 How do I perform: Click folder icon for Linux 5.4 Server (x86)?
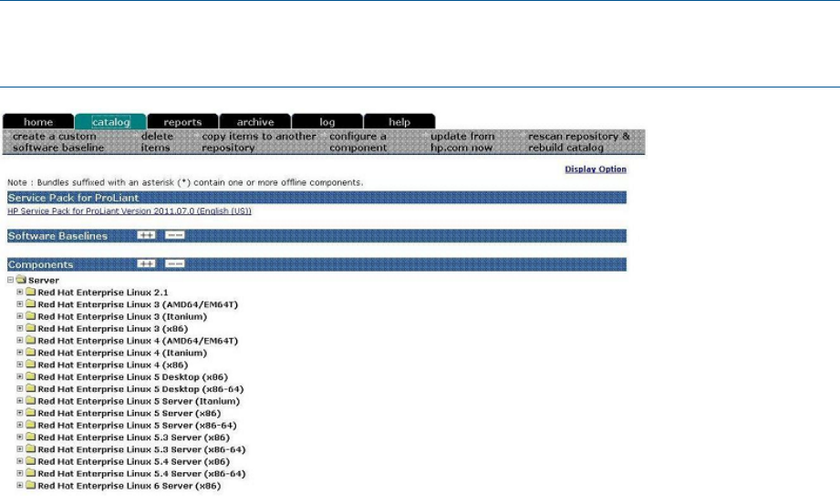click(x=30, y=461)
